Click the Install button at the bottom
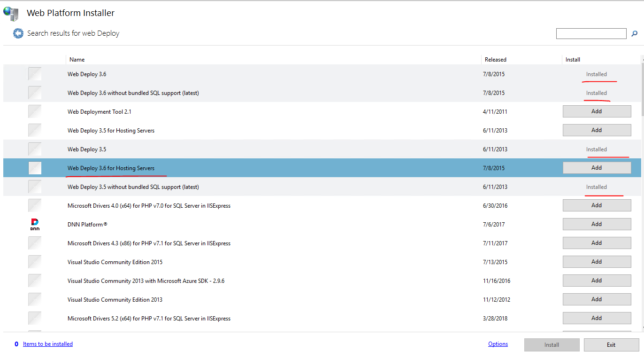This screenshot has height=359, width=644. tap(552, 345)
